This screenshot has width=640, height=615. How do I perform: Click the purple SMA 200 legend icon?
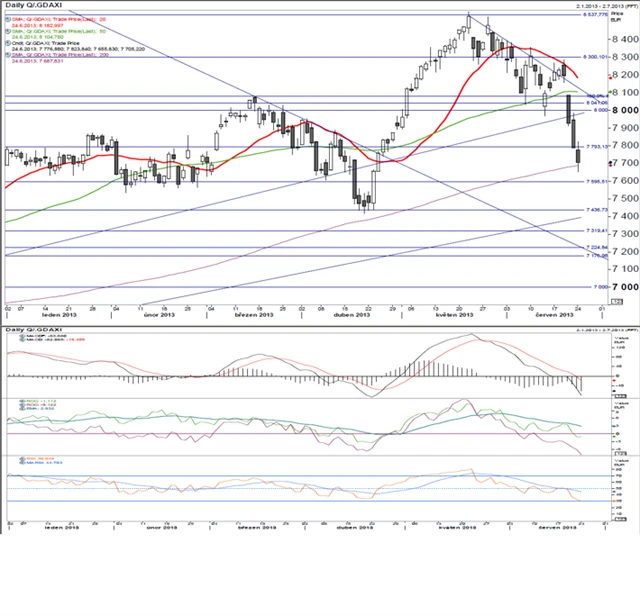click(x=8, y=55)
